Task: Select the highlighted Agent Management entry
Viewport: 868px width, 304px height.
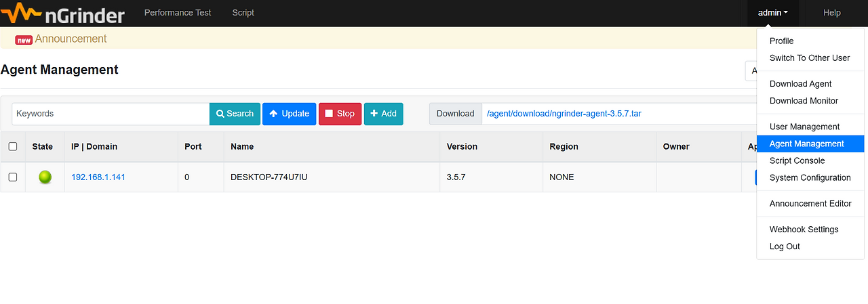Action: point(810,144)
